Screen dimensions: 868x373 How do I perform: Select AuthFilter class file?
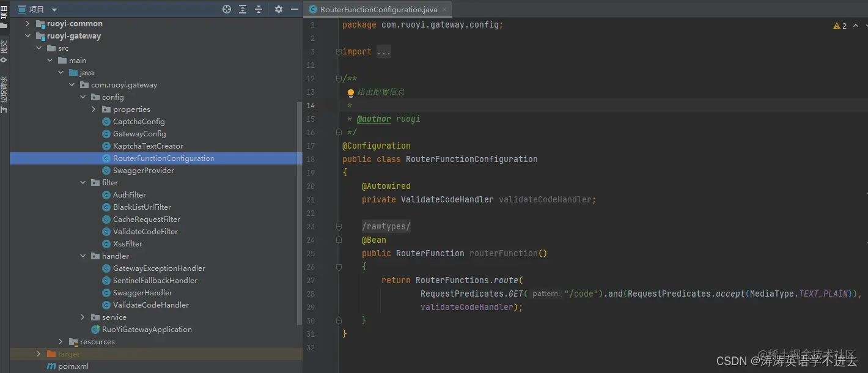[130, 195]
